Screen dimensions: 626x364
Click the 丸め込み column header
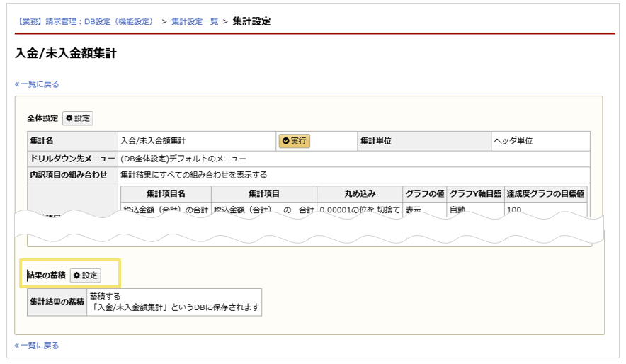359,193
